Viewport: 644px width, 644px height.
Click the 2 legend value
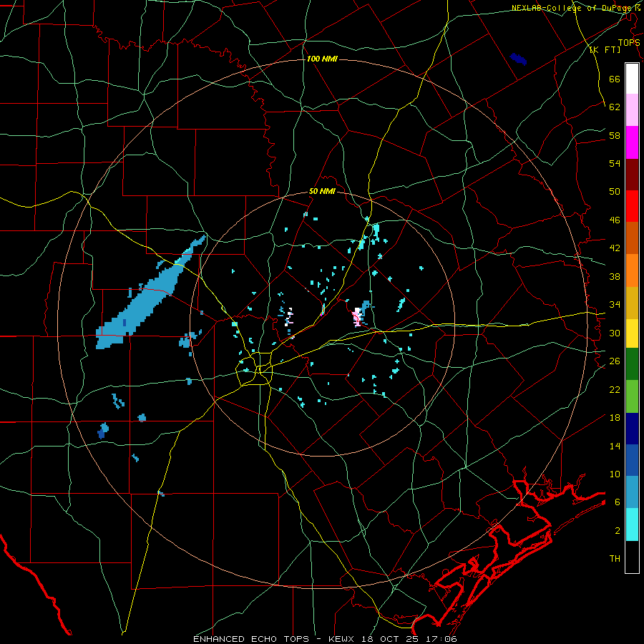tap(618, 531)
